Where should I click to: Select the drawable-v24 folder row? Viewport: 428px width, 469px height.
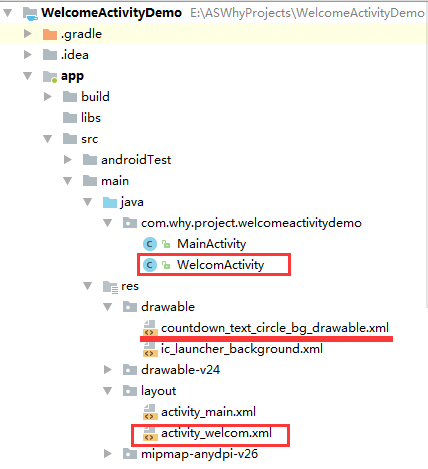pyautogui.click(x=214, y=370)
